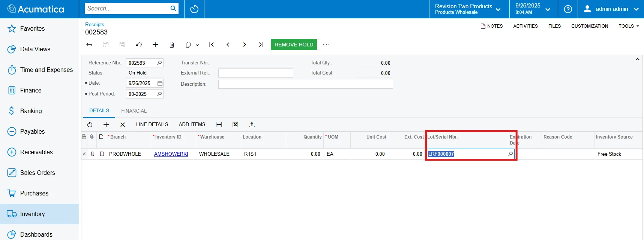Refresh the details grid

90,125
